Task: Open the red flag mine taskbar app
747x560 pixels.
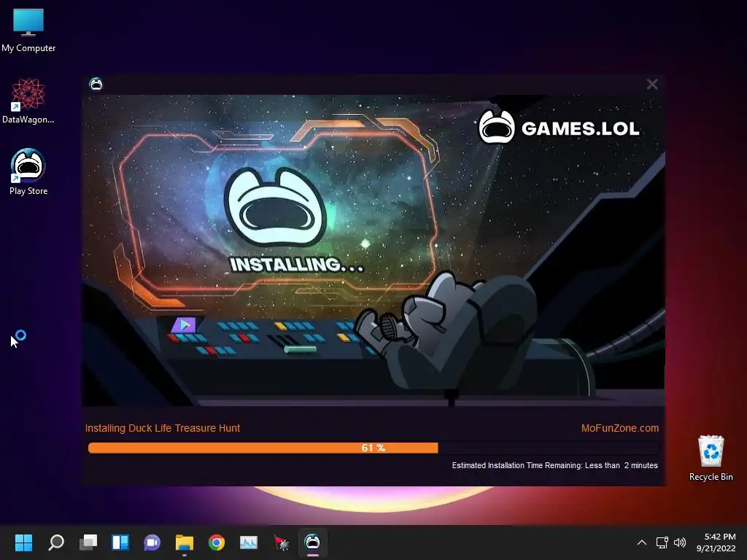Action: click(281, 542)
